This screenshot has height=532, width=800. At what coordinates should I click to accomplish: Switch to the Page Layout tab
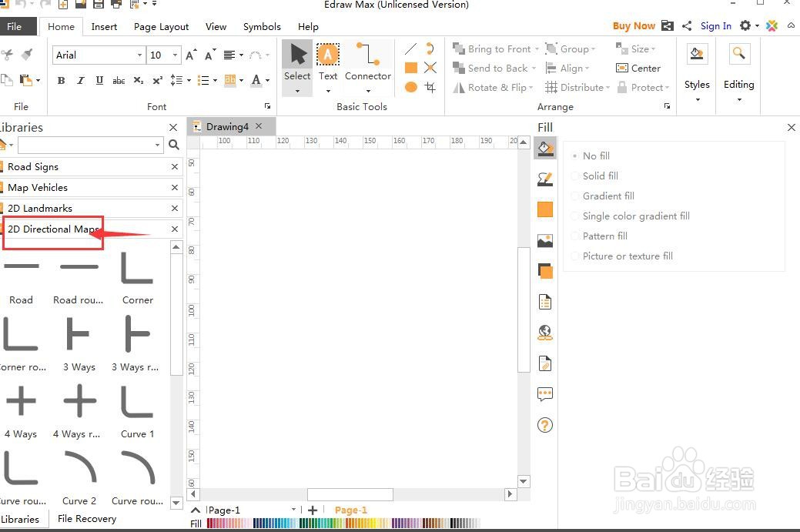(x=161, y=26)
